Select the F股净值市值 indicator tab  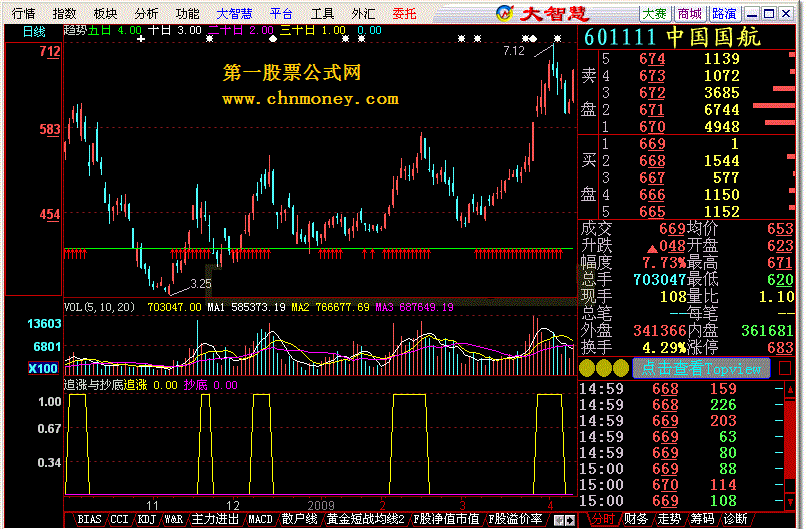point(446,519)
